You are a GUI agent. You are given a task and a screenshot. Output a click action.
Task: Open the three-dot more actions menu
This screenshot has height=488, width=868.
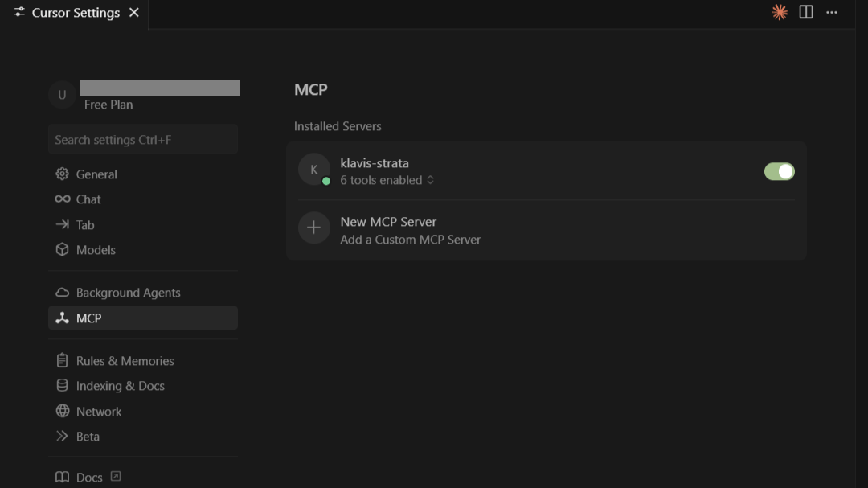coord(832,12)
